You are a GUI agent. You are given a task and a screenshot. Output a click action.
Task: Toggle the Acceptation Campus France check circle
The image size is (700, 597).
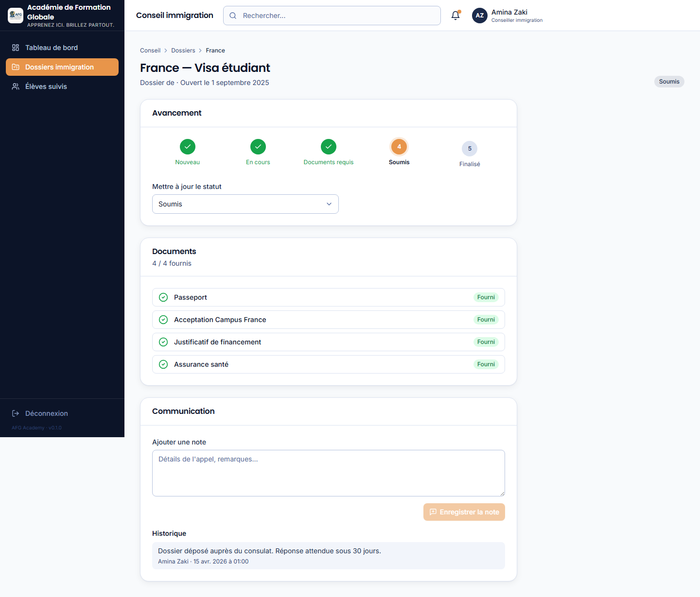point(163,320)
